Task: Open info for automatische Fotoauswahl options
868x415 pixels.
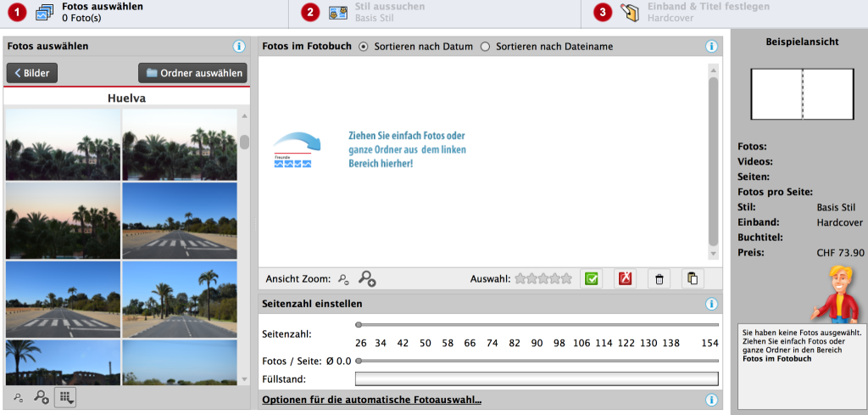Action: click(x=712, y=400)
